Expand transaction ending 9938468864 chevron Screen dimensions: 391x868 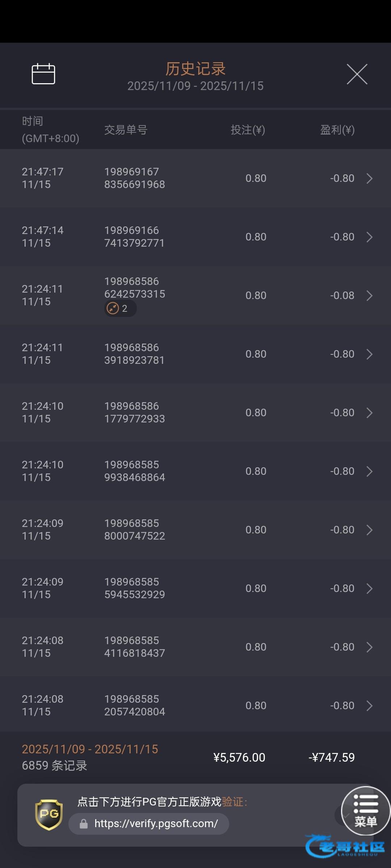(369, 471)
